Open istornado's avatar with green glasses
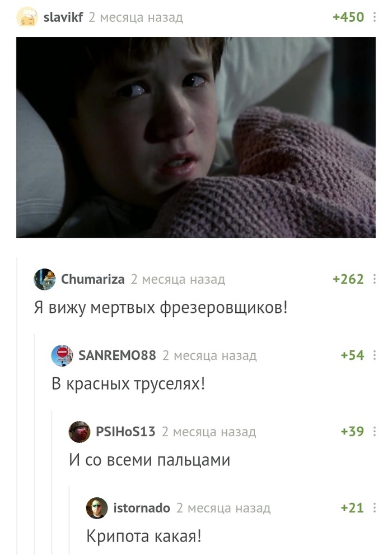 [97, 508]
